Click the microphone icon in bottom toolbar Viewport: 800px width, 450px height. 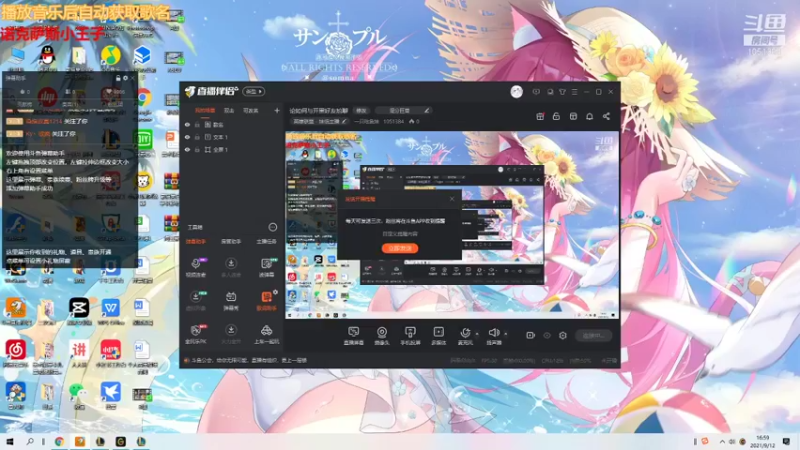[x=465, y=335]
